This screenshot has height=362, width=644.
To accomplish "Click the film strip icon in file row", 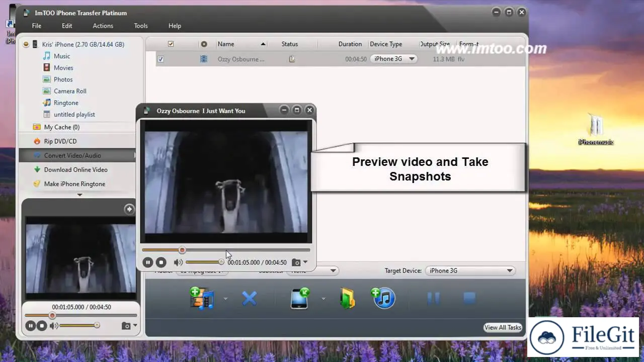I will point(203,59).
